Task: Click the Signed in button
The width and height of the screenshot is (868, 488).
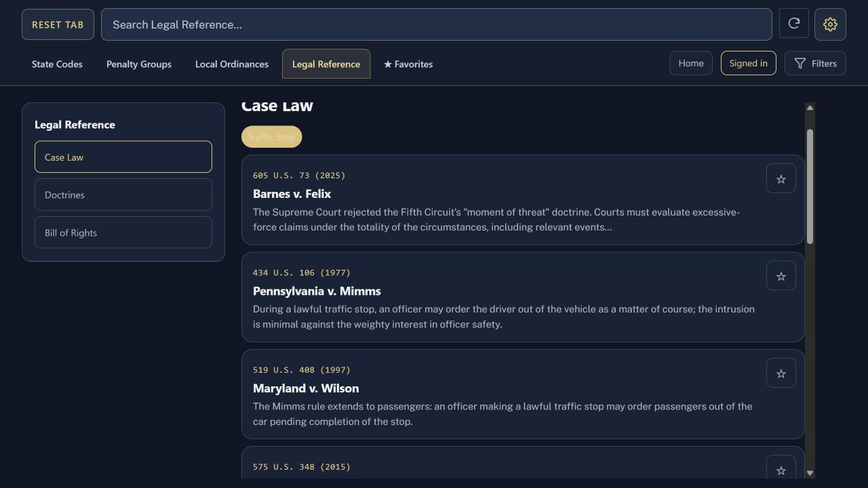Action: coord(749,63)
